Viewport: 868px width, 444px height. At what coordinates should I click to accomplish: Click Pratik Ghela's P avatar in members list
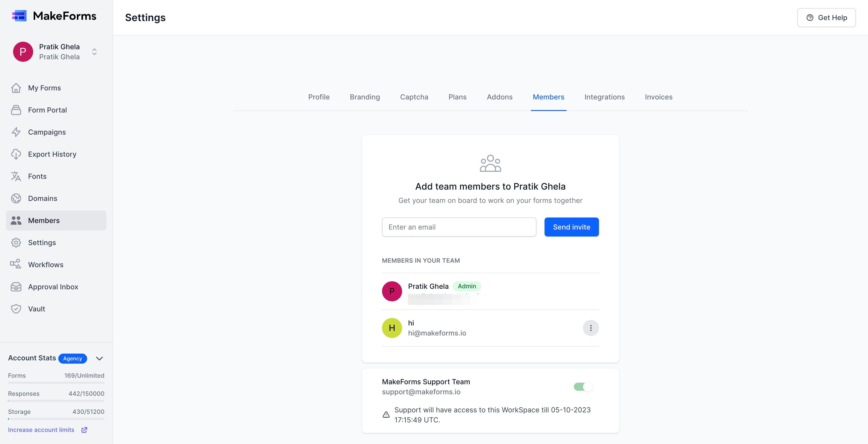click(392, 291)
